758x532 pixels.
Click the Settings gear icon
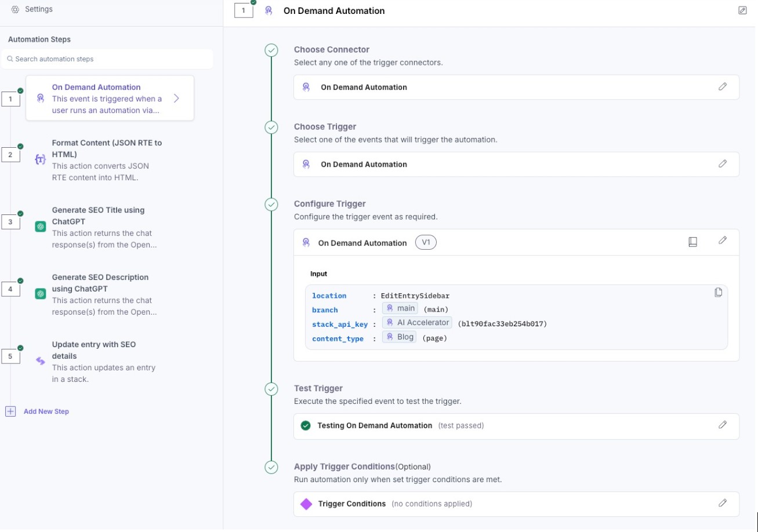point(15,9)
